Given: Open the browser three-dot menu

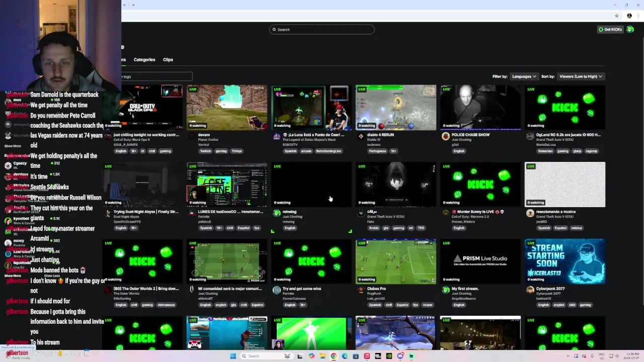Looking at the screenshot, I should click(638, 16).
